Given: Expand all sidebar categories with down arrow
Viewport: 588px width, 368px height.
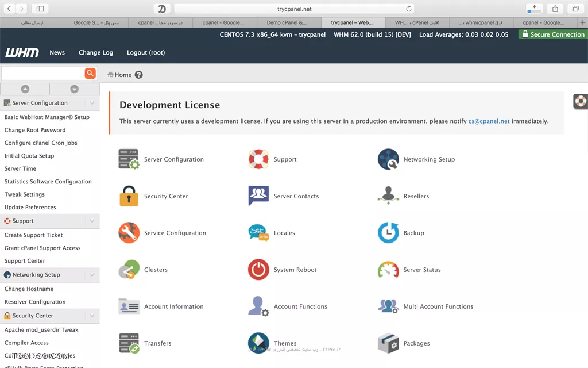Looking at the screenshot, I should 74,89.
